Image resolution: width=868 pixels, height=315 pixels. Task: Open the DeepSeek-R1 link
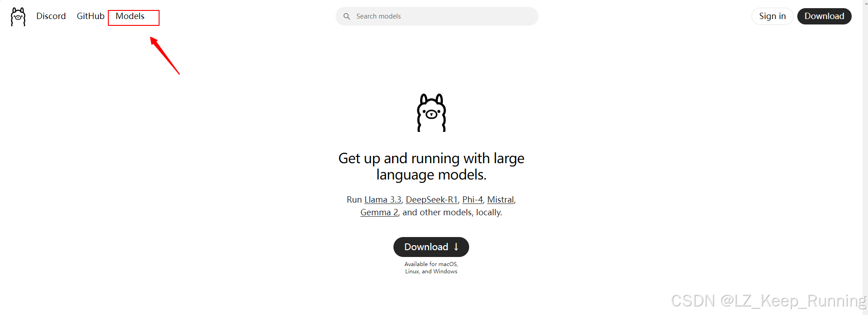click(x=432, y=200)
